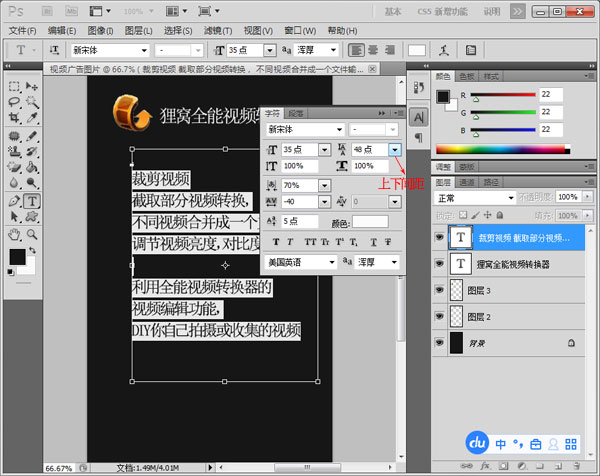Hide layer 图层 2
The image size is (600, 476).
pyautogui.click(x=440, y=316)
